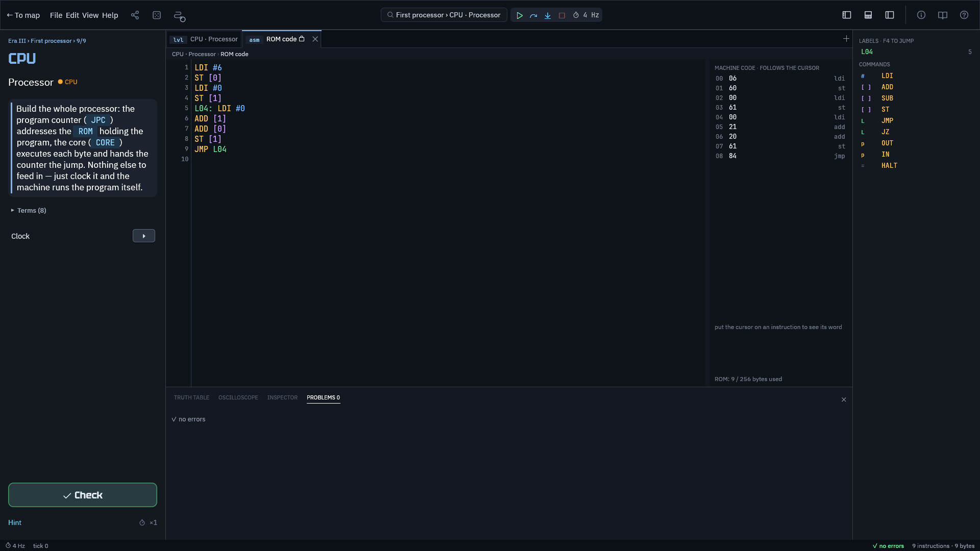
Task: Open the info circle icon
Action: [x=921, y=15]
